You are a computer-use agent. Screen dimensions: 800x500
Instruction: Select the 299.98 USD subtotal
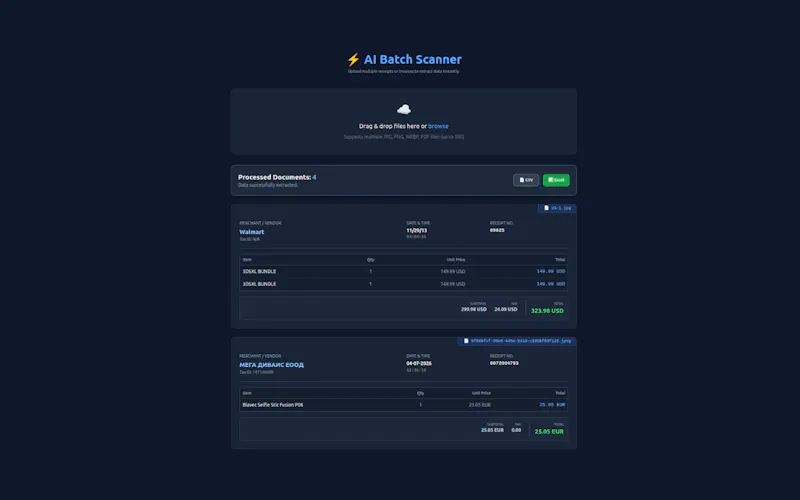tap(473, 309)
